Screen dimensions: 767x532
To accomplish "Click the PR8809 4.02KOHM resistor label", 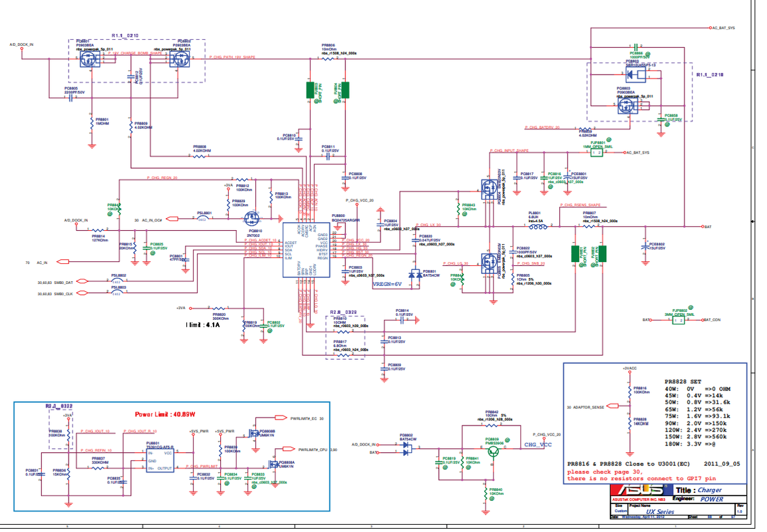I will tap(143, 125).
